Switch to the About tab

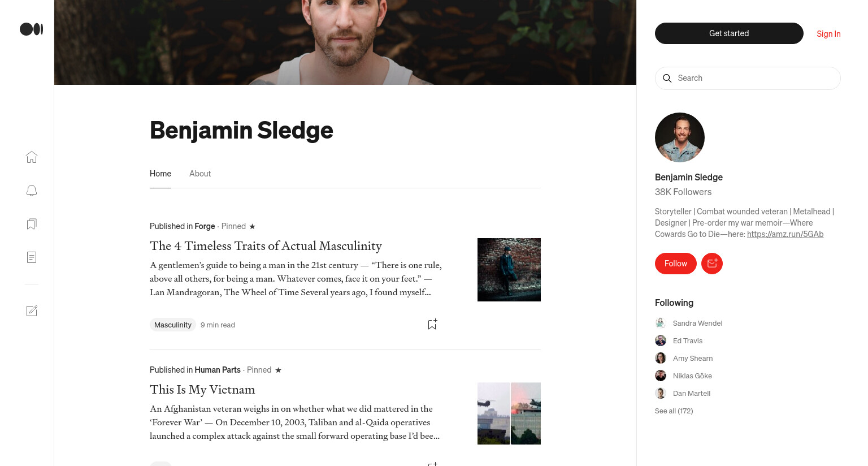click(200, 174)
